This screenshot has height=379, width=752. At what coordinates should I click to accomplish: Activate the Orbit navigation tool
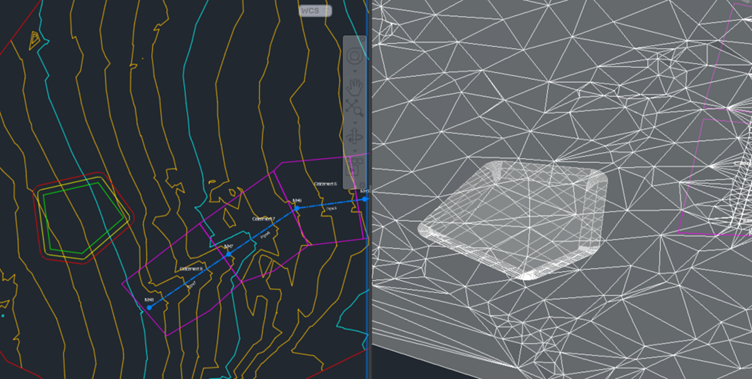click(x=355, y=137)
